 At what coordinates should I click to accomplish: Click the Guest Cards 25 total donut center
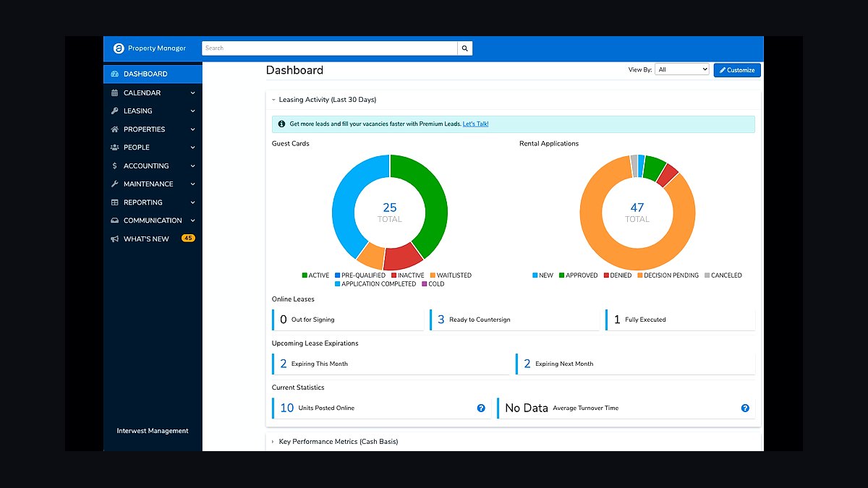390,213
